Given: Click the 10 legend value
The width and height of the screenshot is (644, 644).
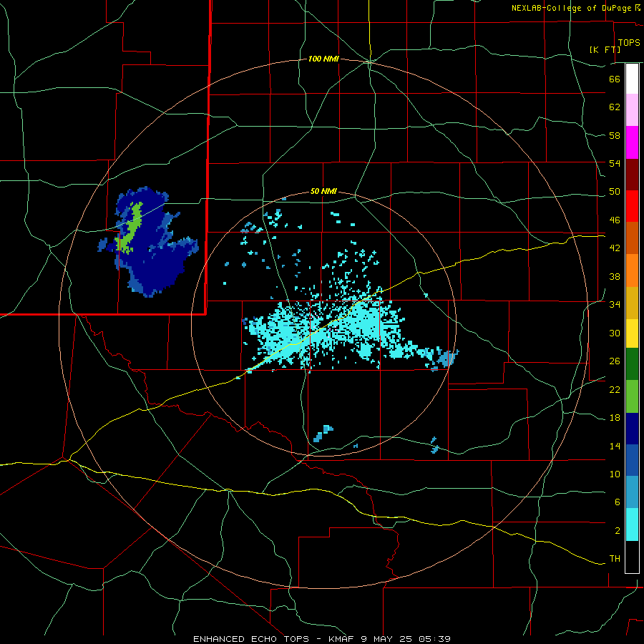Looking at the screenshot, I should 615,474.
